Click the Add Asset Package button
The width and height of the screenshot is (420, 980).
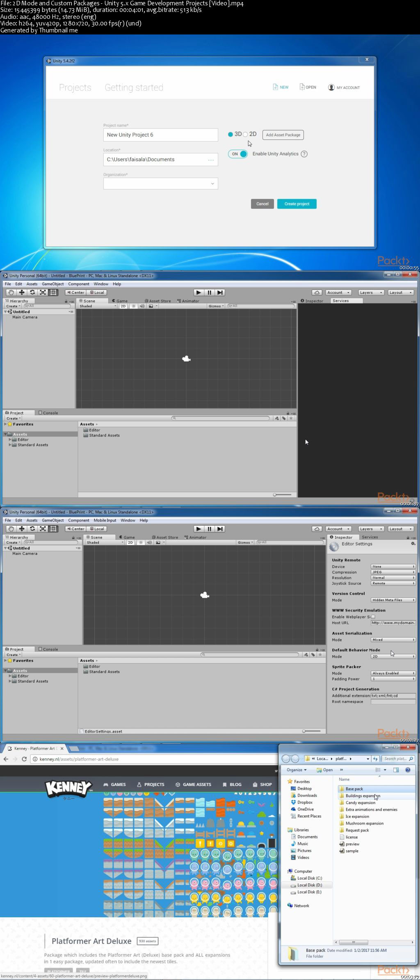pyautogui.click(x=283, y=135)
